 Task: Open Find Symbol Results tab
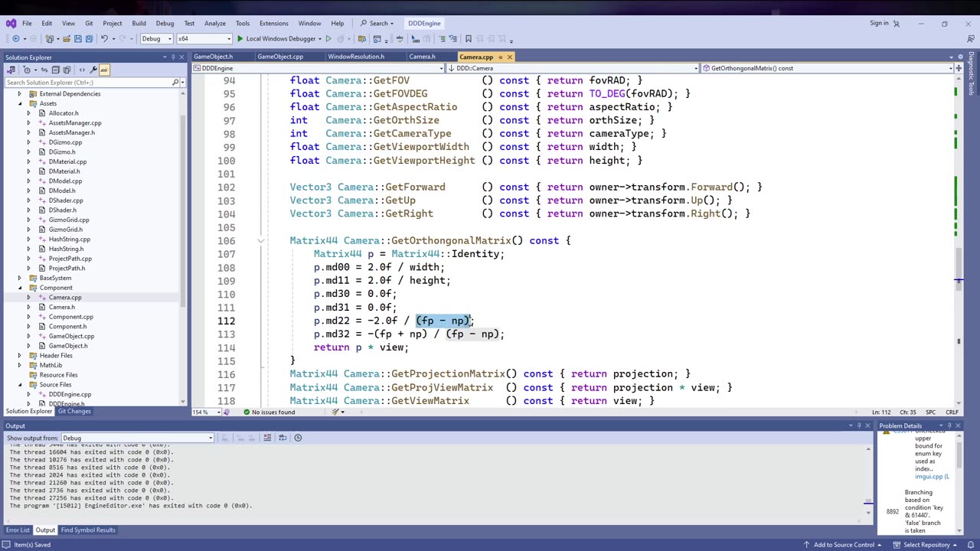88,530
